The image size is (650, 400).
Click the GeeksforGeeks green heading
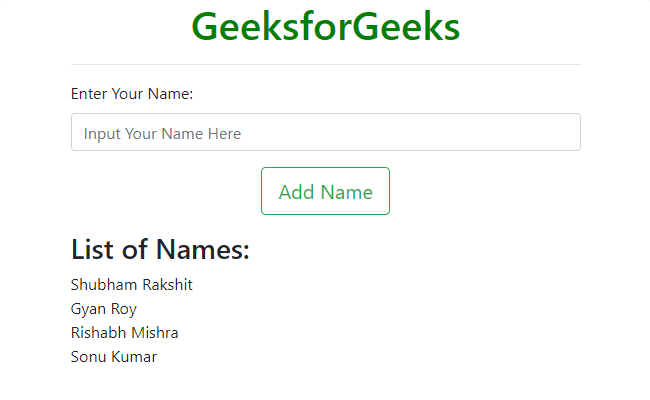(325, 27)
